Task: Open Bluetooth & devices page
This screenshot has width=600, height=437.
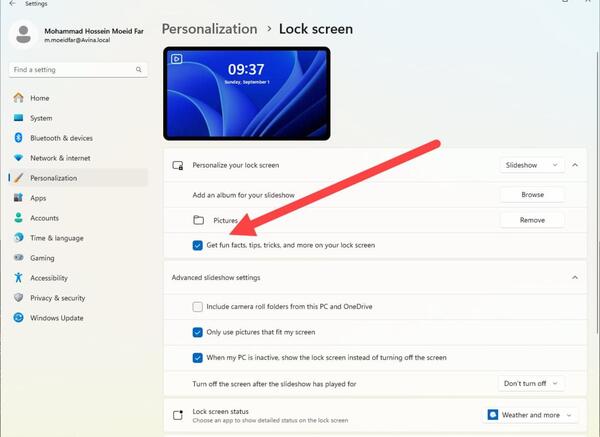Action: (78, 138)
